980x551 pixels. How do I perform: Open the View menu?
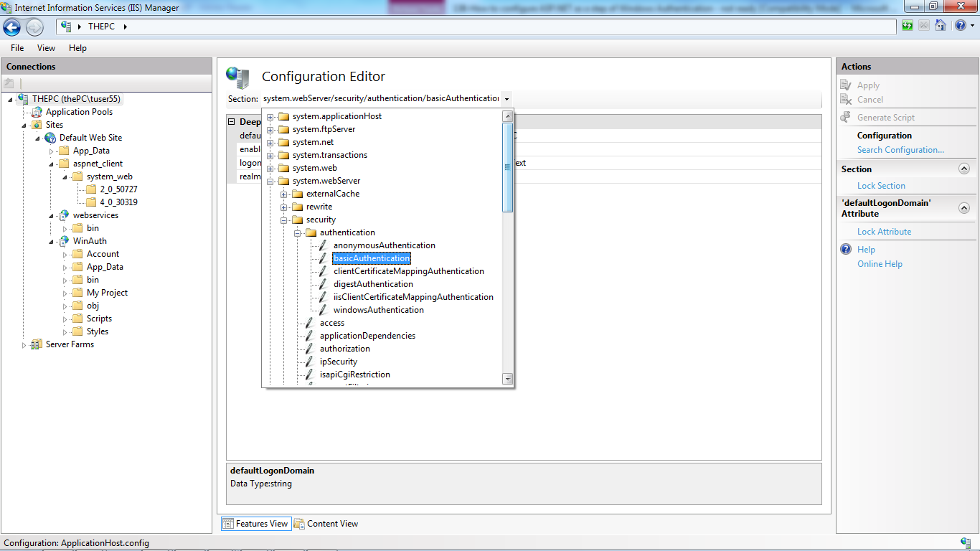click(x=46, y=48)
